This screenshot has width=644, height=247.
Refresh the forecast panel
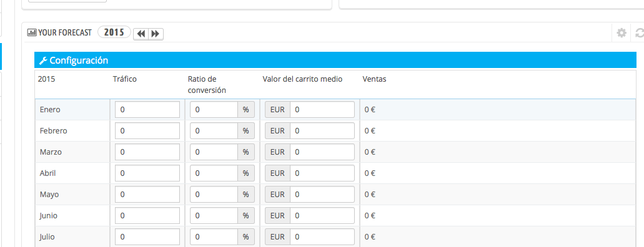coord(640,33)
